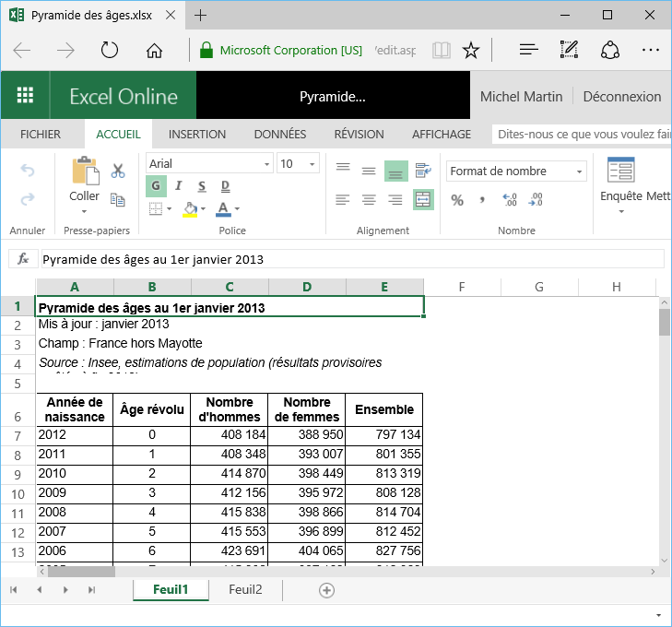Click the Insert function fx icon
Screen dimensions: 672x627
click(x=24, y=259)
